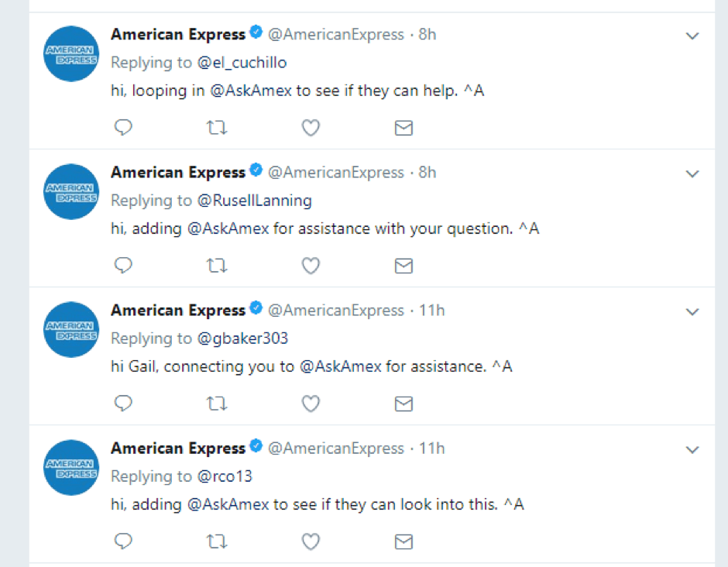Open the more-options chevron on the @el_cuchillo tweet

coord(692,36)
